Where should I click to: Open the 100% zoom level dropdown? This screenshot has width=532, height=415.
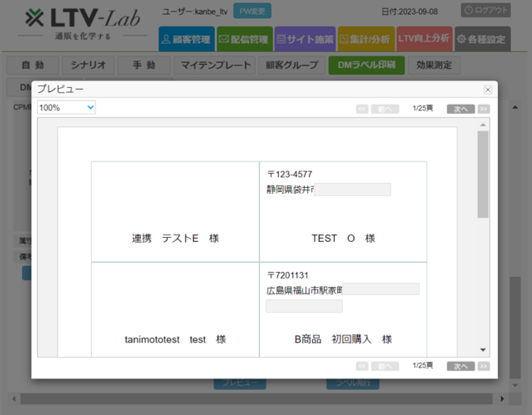[66, 107]
